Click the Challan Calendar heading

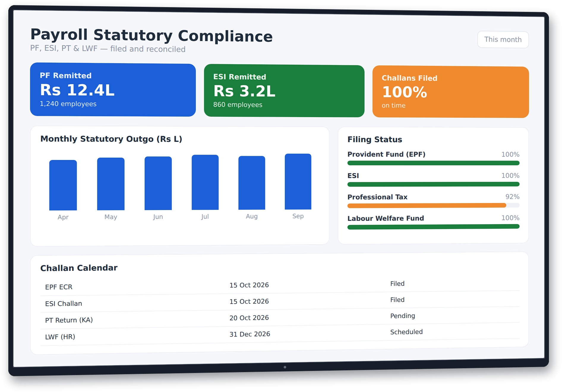click(x=79, y=268)
